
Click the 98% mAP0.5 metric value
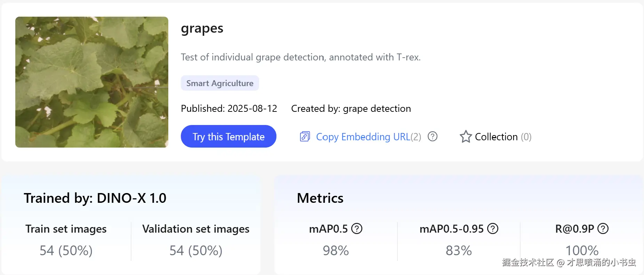click(336, 250)
